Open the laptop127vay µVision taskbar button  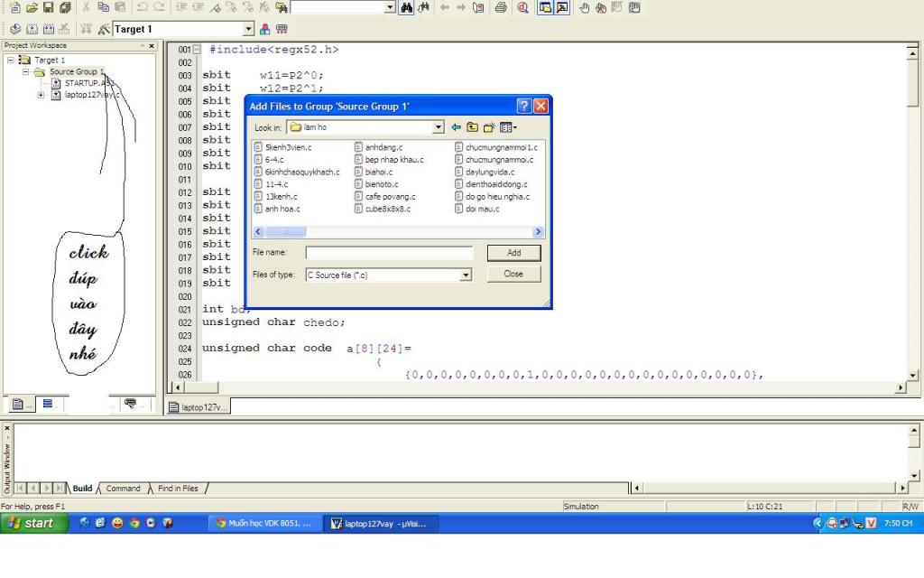pyautogui.click(x=381, y=523)
